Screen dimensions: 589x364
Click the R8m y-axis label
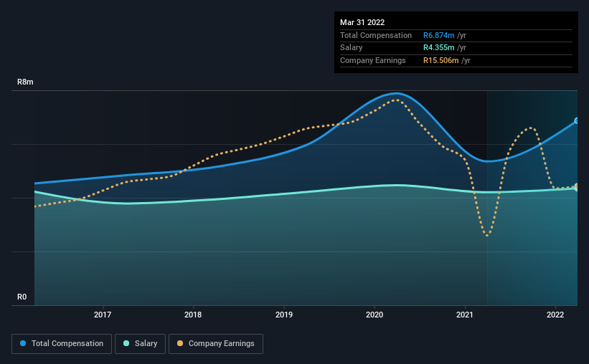pyautogui.click(x=25, y=82)
